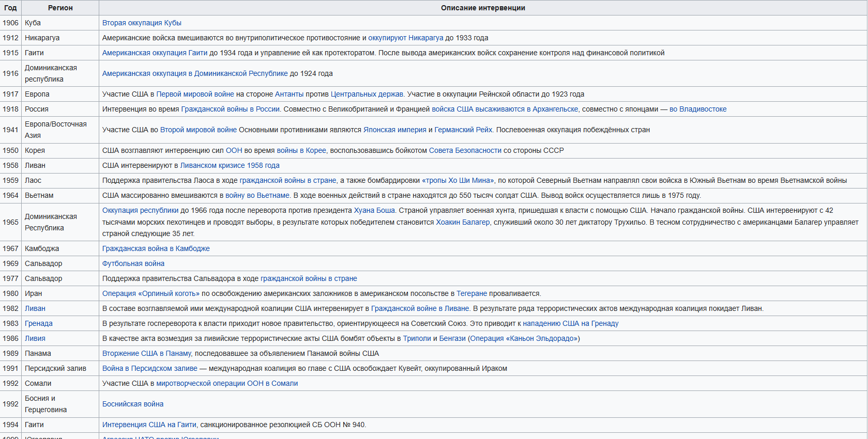Select the region cell 'Сомали'
This screenshot has height=439, width=868.
coord(60,383)
